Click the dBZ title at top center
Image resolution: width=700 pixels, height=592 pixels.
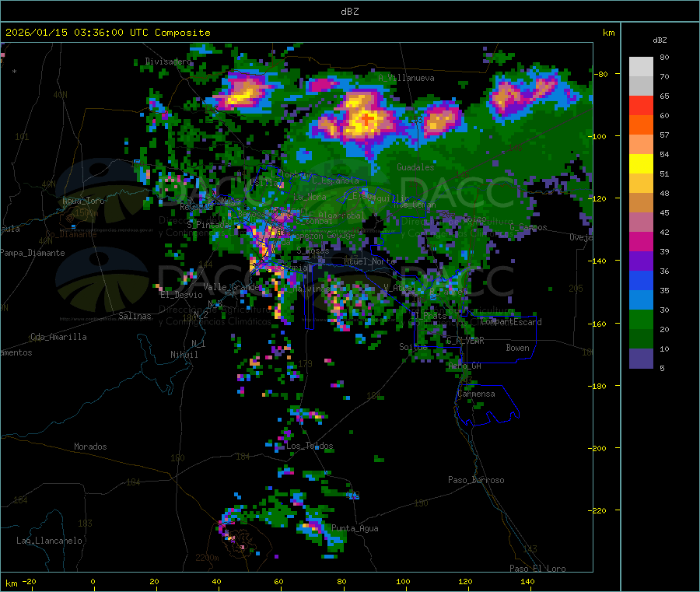point(349,12)
